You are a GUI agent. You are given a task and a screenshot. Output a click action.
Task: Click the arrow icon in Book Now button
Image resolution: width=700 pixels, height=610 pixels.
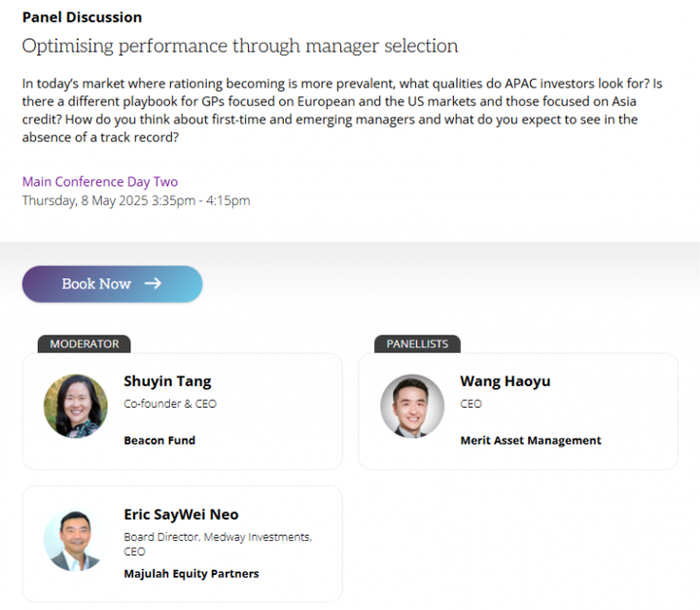pos(153,283)
